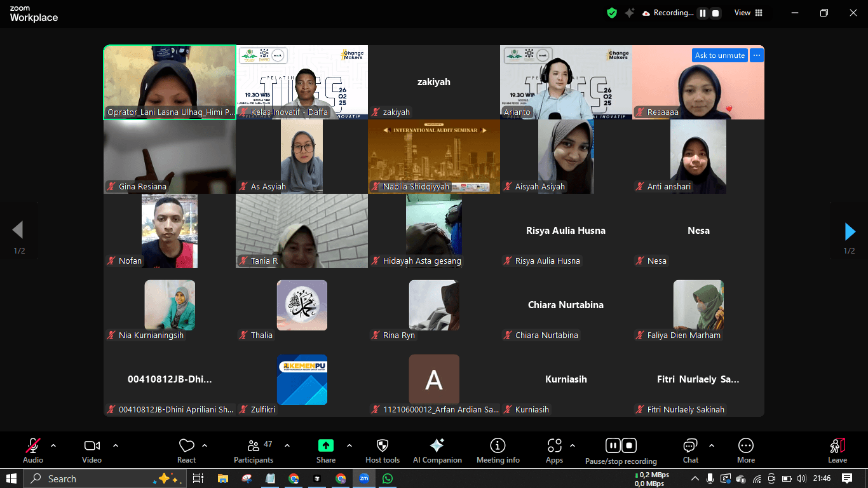Expand video options chevron next to Video
Screen dimensions: 868x488
pyautogui.click(x=116, y=445)
